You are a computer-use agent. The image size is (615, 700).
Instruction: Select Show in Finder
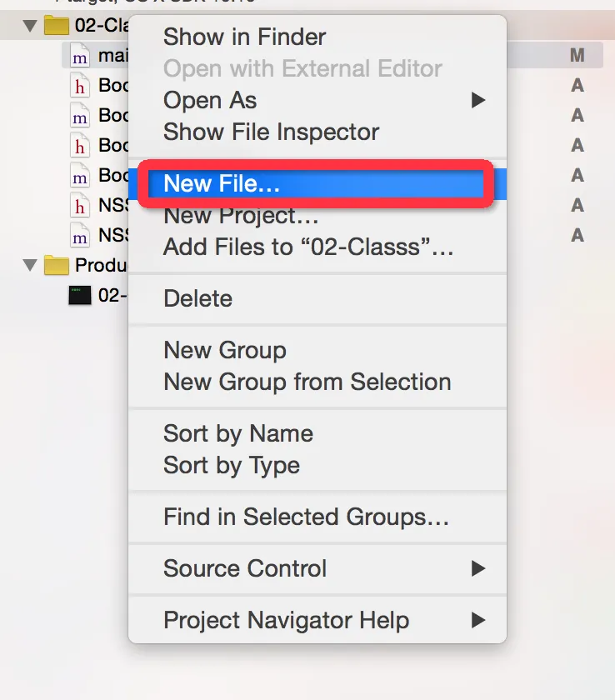tap(244, 37)
